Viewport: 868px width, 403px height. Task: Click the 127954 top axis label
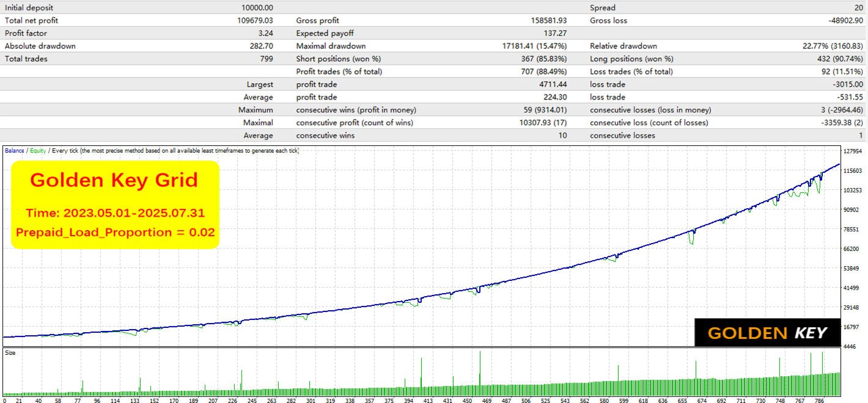pos(852,151)
